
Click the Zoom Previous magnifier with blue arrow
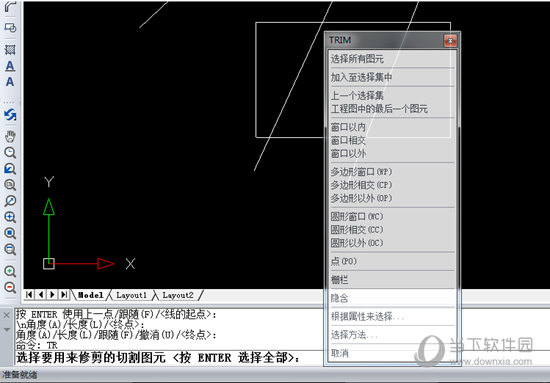[10, 169]
